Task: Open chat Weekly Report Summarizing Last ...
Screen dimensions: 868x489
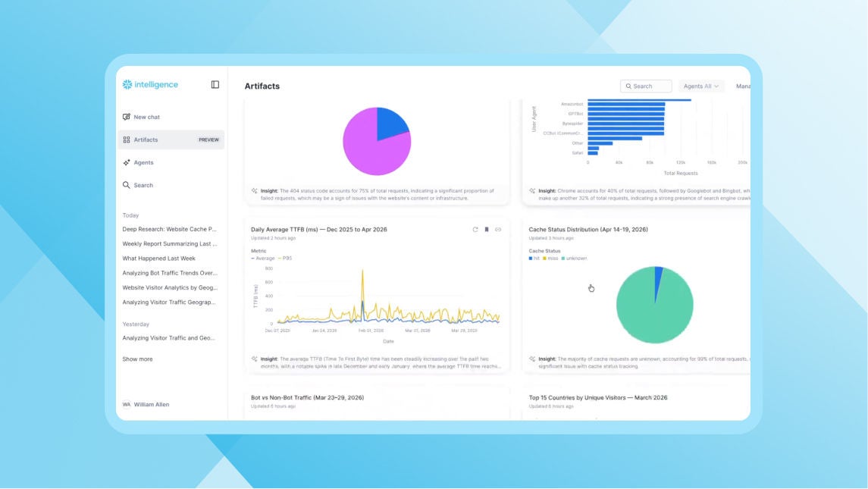Action: (169, 243)
